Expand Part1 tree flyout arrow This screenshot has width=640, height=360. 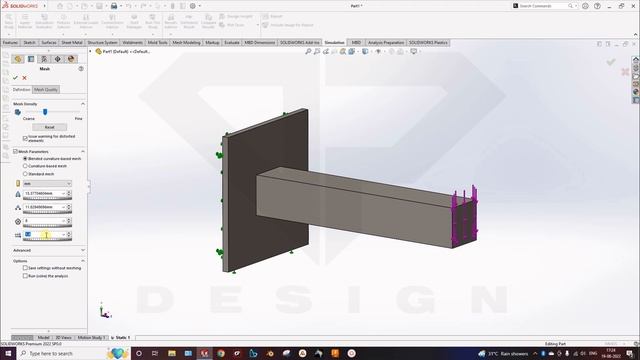[91, 51]
